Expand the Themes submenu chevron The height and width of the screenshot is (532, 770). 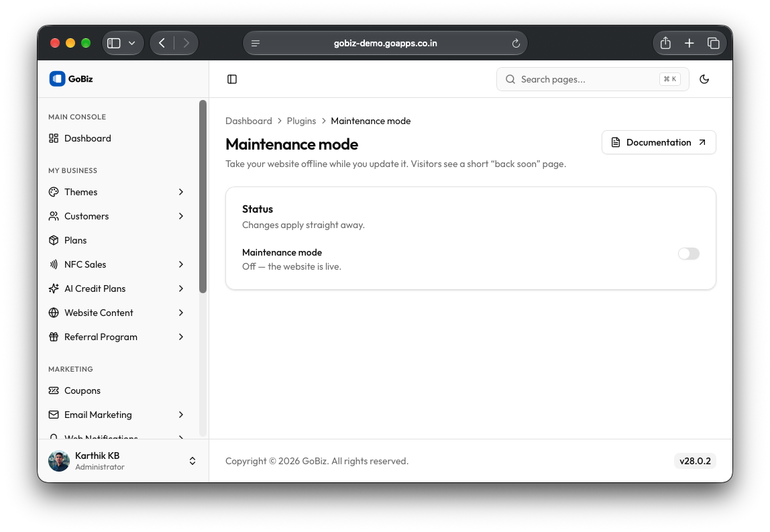181,192
